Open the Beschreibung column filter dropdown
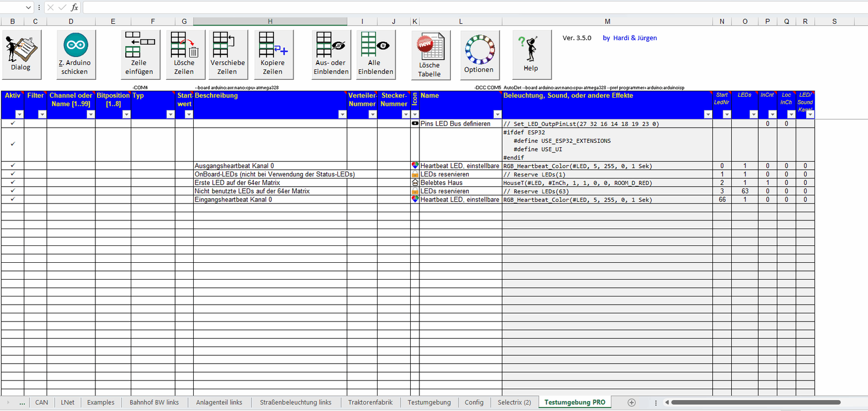The height and width of the screenshot is (411, 868). pos(342,115)
